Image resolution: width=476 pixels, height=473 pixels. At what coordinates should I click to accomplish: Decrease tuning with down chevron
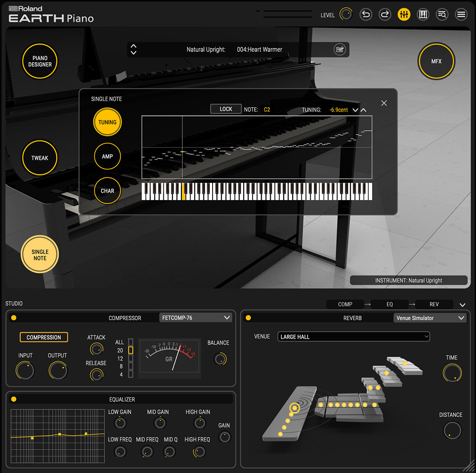pos(355,110)
